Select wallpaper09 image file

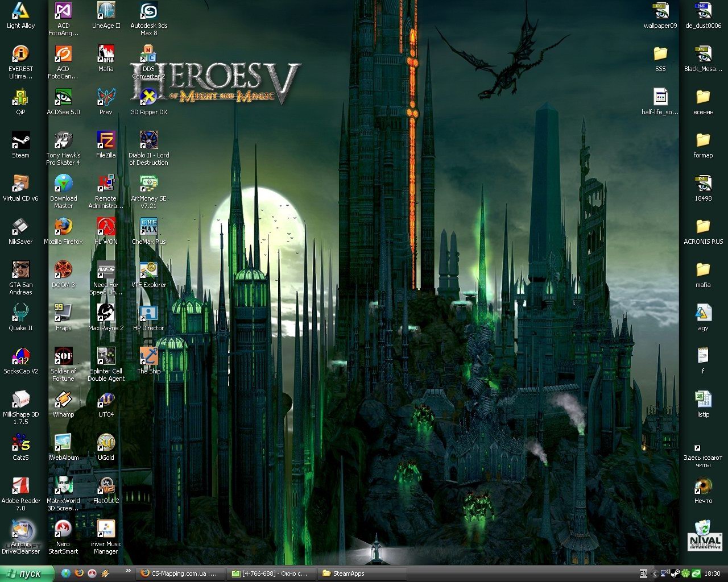[660, 11]
